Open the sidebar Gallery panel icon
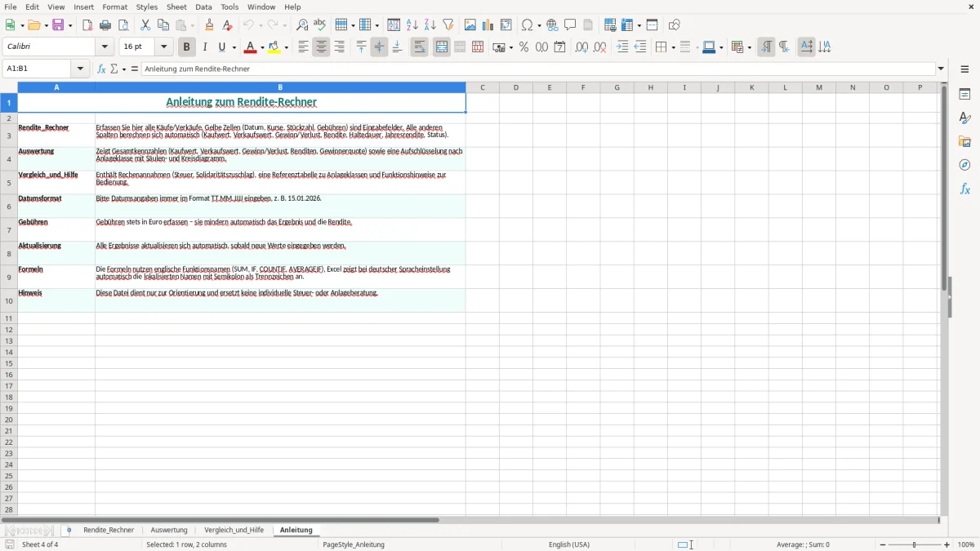Image resolution: width=980 pixels, height=551 pixels. coord(964,141)
